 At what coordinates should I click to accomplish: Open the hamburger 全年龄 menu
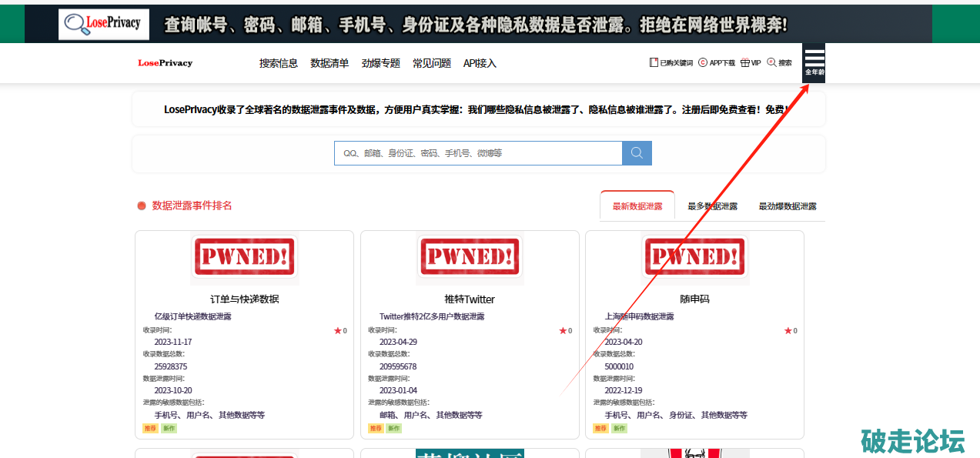[x=814, y=62]
